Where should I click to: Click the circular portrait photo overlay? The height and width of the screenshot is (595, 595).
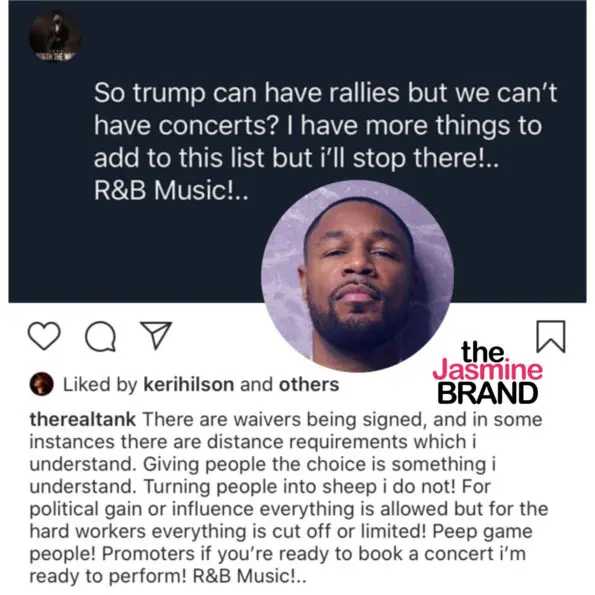(x=357, y=276)
